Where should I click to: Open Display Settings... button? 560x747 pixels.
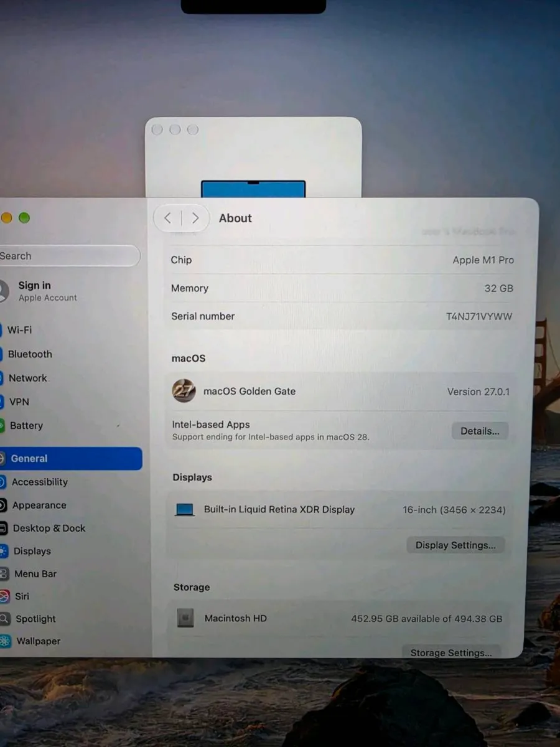point(455,545)
